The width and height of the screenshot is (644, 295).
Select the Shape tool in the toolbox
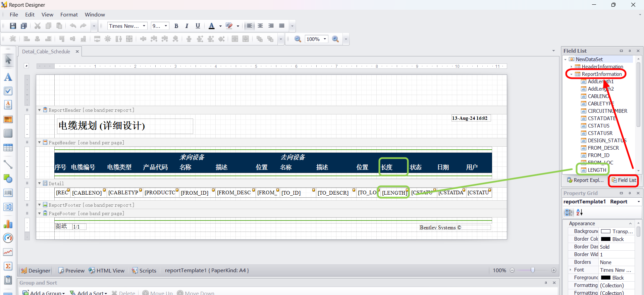pos(8,179)
